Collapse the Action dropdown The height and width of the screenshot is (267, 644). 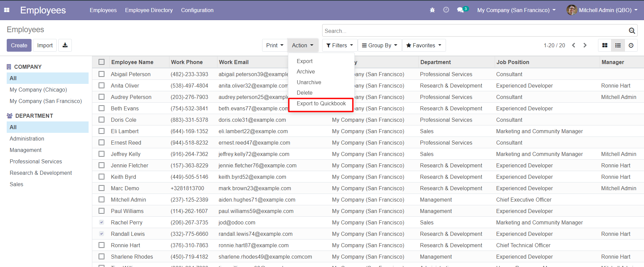coord(303,45)
